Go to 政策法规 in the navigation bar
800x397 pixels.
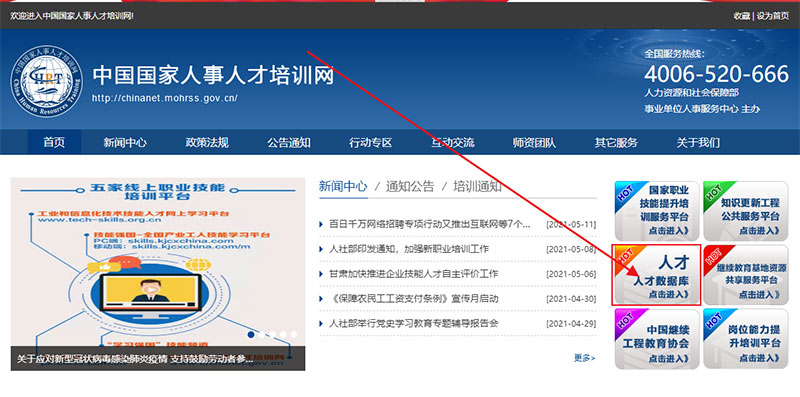[x=207, y=142]
